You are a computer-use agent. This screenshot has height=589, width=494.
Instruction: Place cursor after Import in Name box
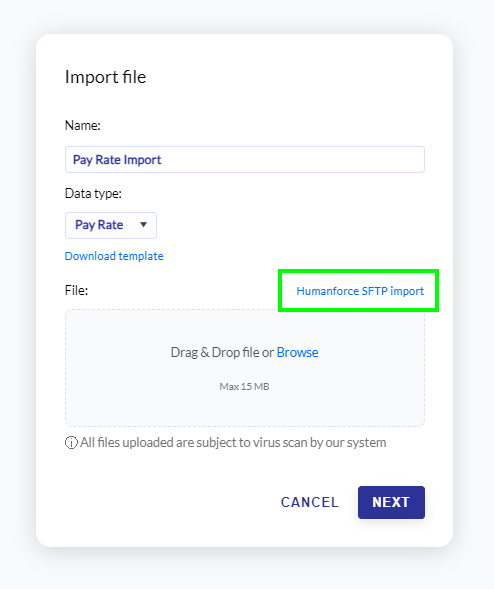click(163, 160)
